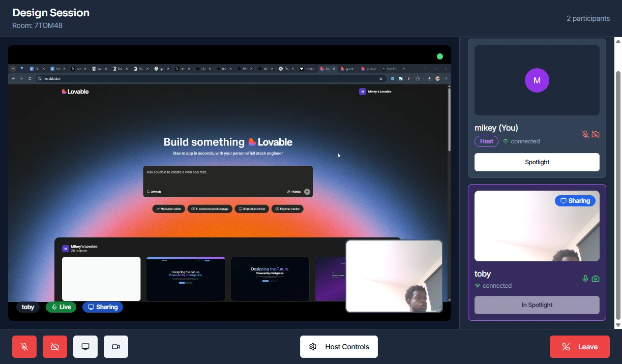Screen dimensions: 622x364
Task: Click the In Spotlight button for toby
Action: pos(537,305)
